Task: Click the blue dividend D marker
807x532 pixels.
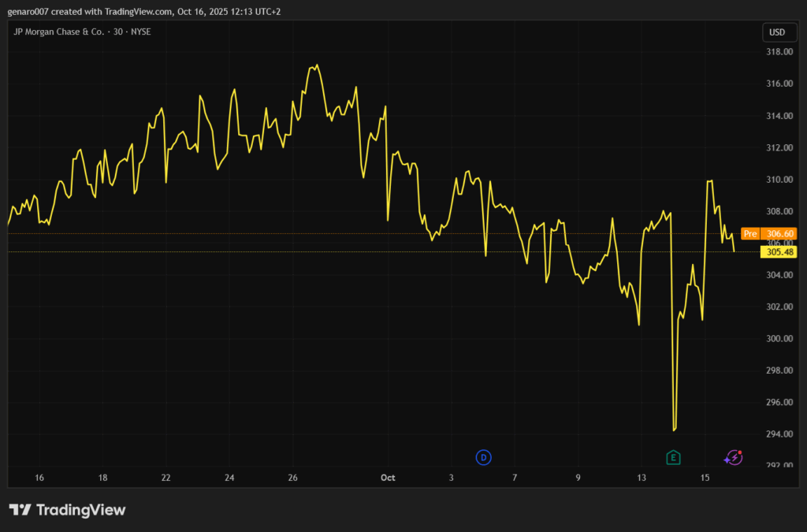Action: click(484, 457)
